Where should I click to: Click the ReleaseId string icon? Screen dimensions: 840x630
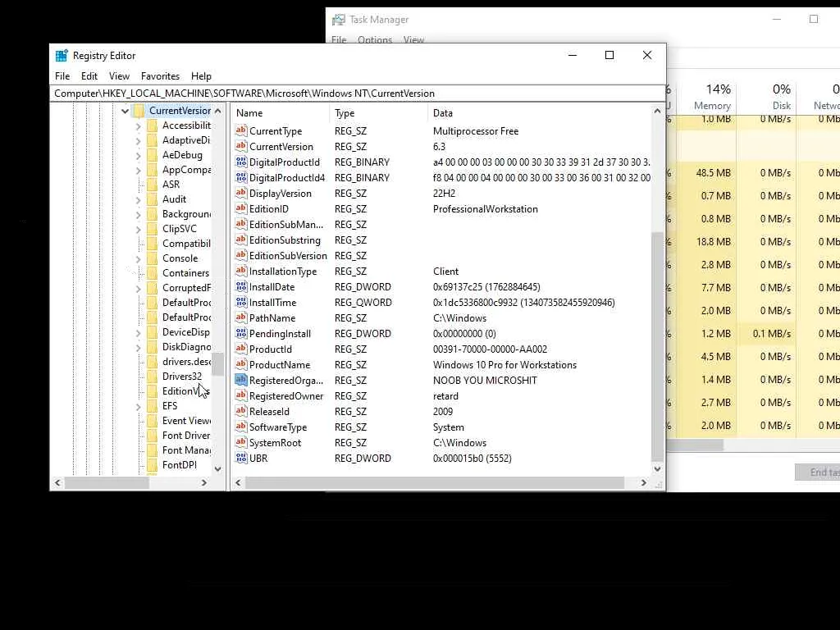[x=241, y=411]
